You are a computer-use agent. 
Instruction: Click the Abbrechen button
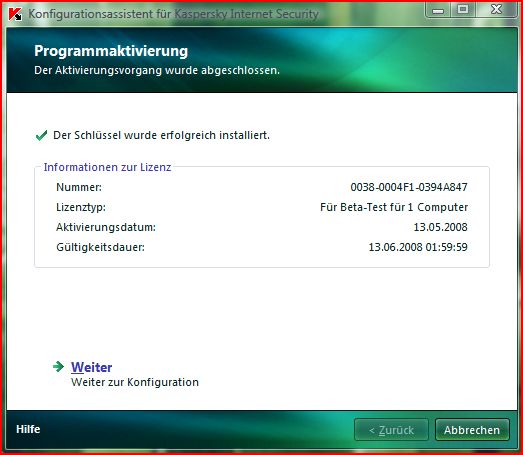coord(472,430)
